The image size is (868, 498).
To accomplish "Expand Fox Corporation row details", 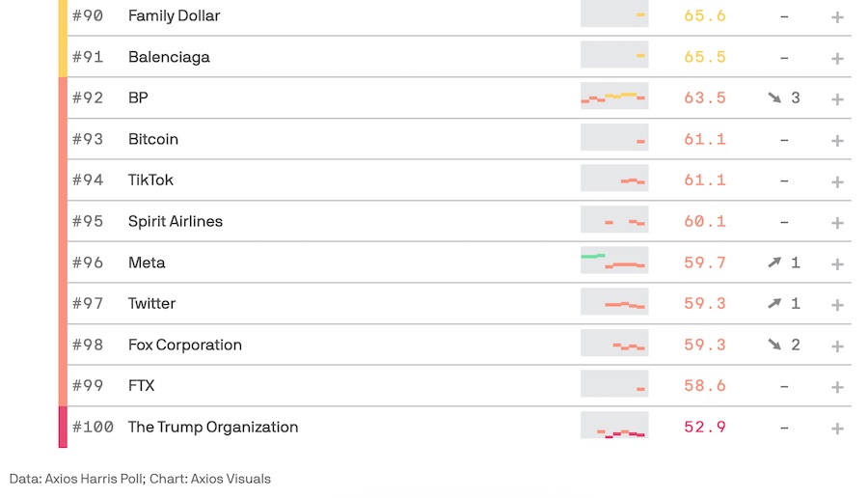I will point(837,346).
